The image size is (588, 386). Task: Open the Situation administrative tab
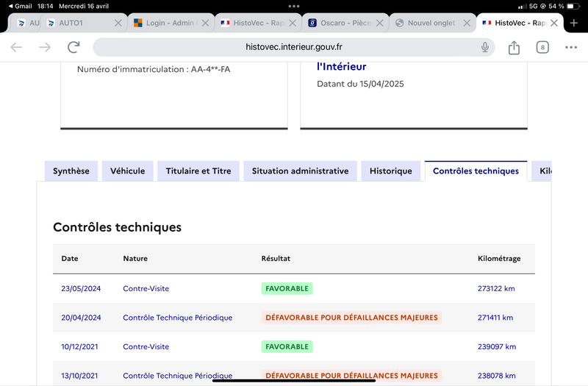click(300, 171)
